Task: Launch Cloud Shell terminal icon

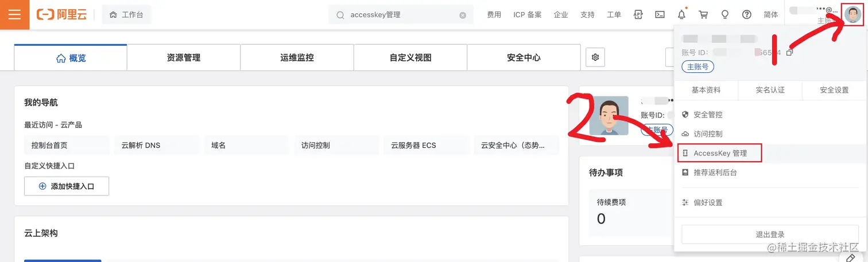Action: click(x=660, y=15)
